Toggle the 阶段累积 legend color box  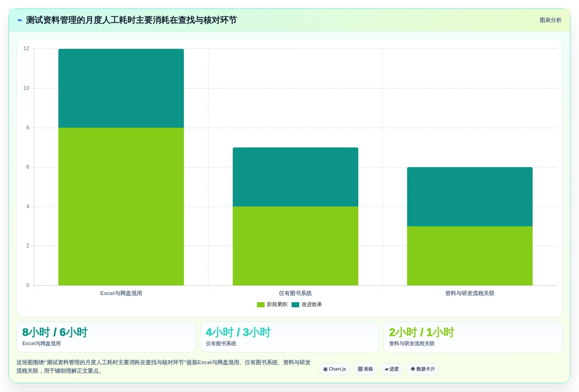click(261, 305)
